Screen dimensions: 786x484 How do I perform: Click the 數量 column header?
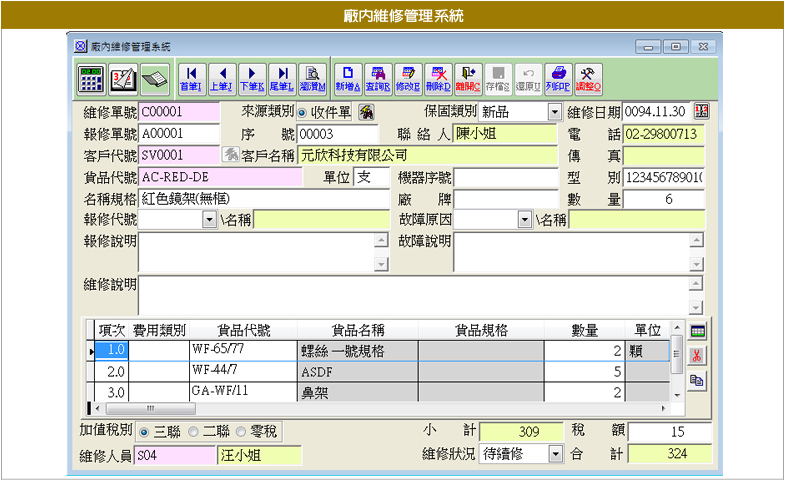point(584,330)
